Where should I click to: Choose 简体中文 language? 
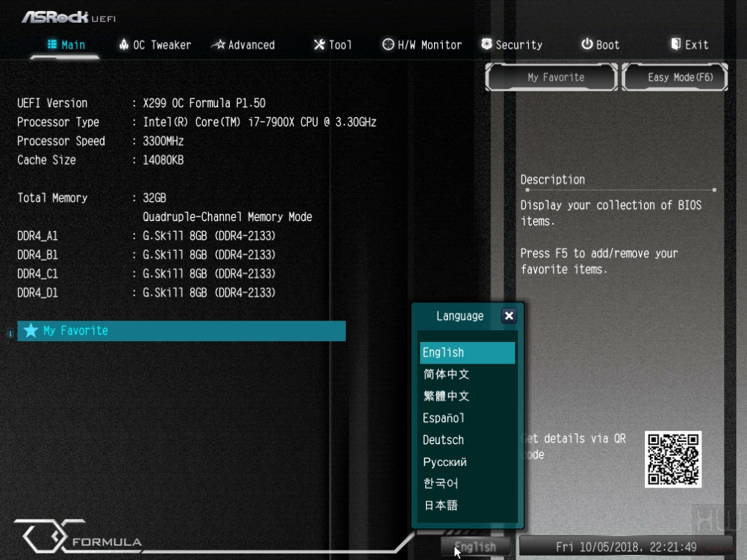pos(467,374)
